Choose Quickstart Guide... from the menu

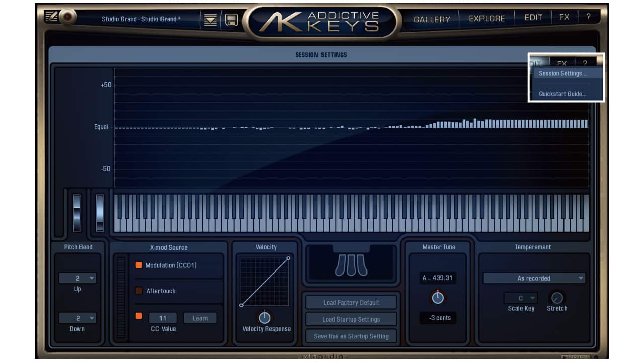point(562,94)
